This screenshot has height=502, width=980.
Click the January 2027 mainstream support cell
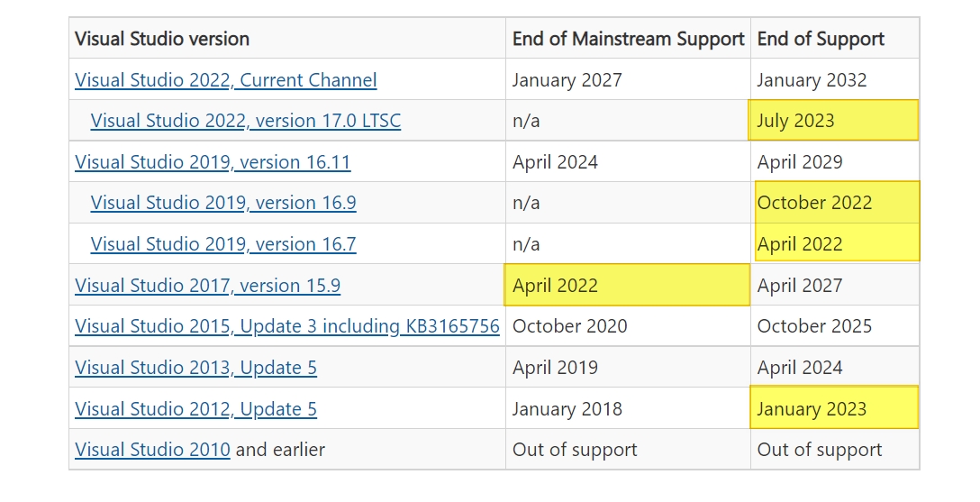567,80
